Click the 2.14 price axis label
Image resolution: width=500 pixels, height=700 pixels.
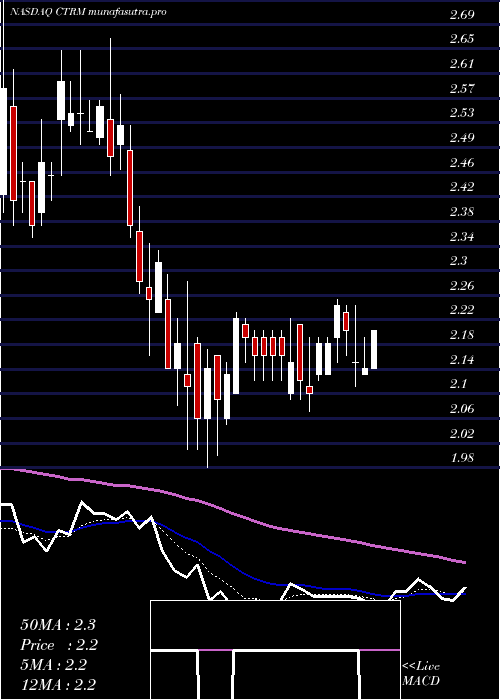462,359
